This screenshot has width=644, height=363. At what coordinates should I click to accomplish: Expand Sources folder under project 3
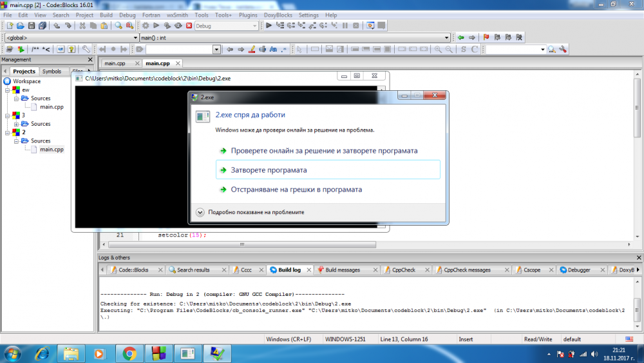click(x=17, y=124)
